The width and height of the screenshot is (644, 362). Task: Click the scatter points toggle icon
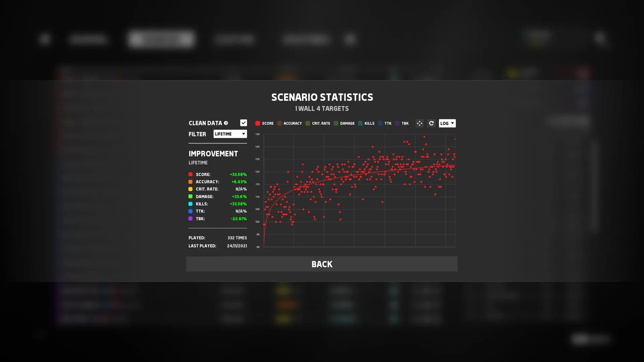click(x=419, y=123)
